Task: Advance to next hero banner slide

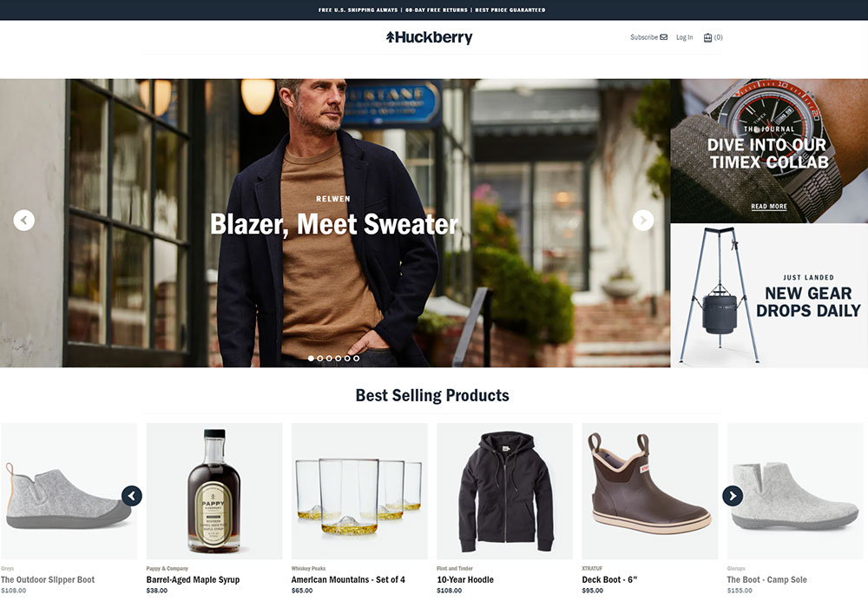Action: 642,221
